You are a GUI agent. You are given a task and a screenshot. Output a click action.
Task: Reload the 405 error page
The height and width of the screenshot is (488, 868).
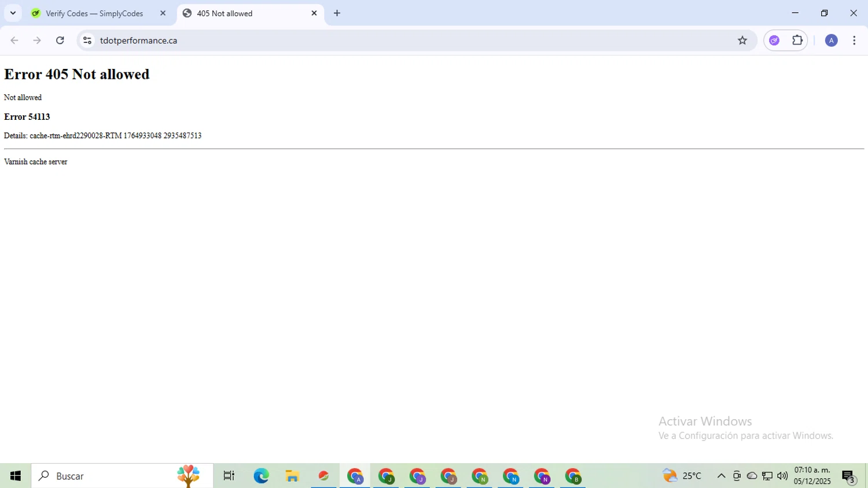point(60,41)
